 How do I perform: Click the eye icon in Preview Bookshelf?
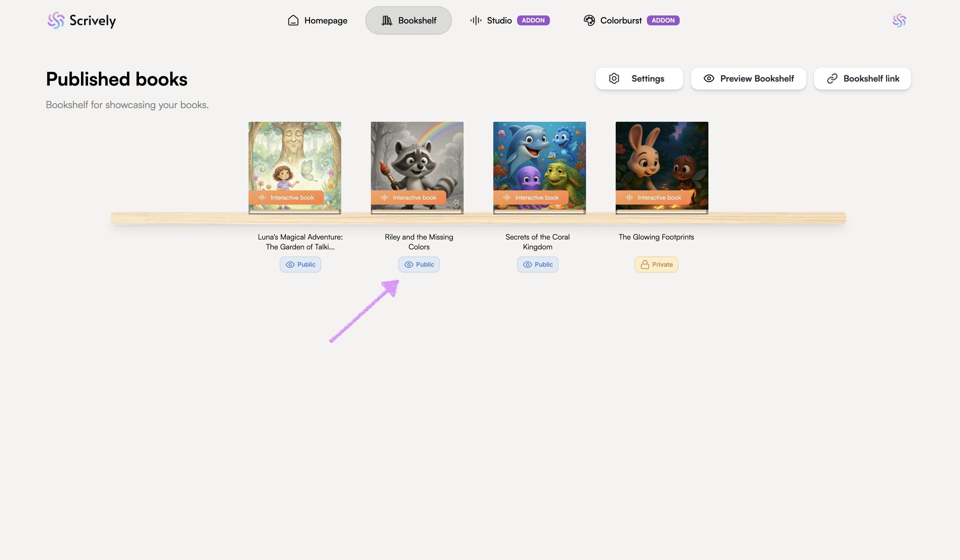[709, 78]
